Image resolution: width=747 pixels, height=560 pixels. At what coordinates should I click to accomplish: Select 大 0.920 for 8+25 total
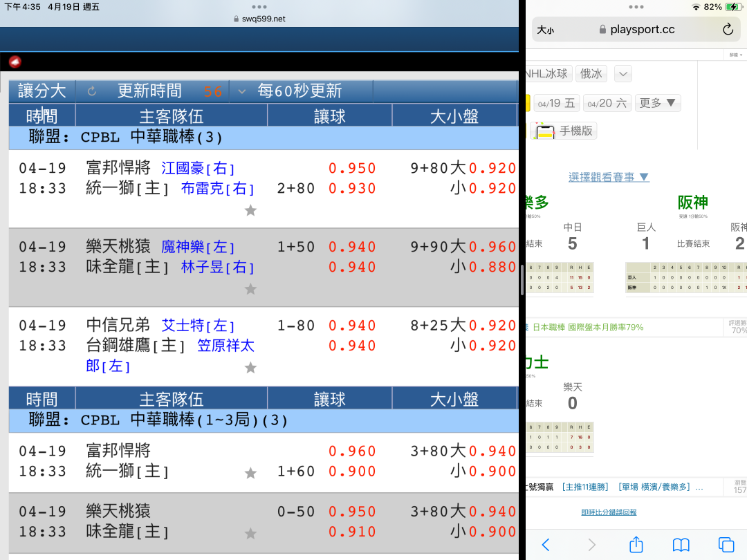pos(492,325)
